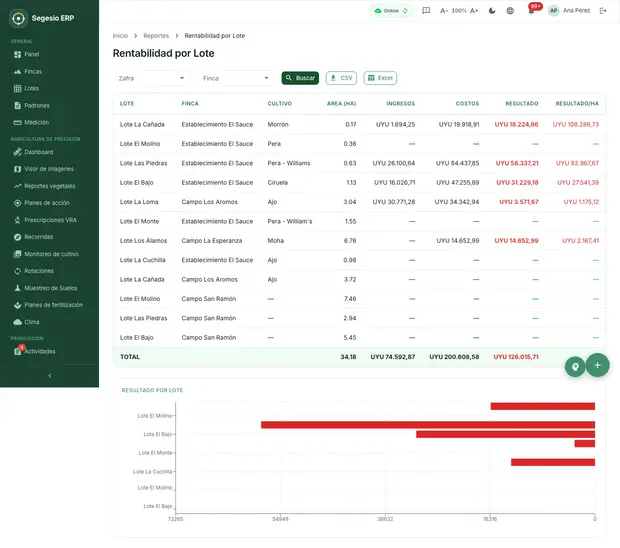Open the Zafra dropdown
Screen dimensions: 620x548
pos(152,78)
